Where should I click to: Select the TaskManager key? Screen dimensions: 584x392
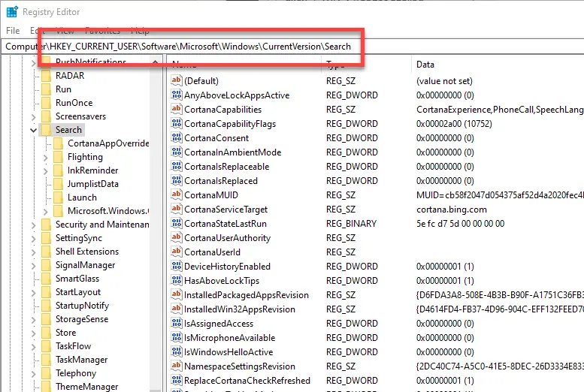click(x=81, y=360)
